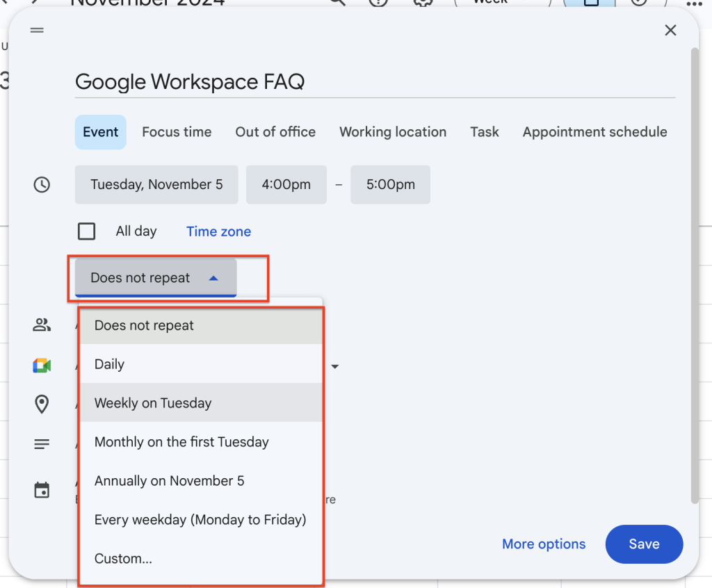Switch to the Focus time tab
Image resolution: width=712 pixels, height=588 pixels.
click(x=177, y=132)
